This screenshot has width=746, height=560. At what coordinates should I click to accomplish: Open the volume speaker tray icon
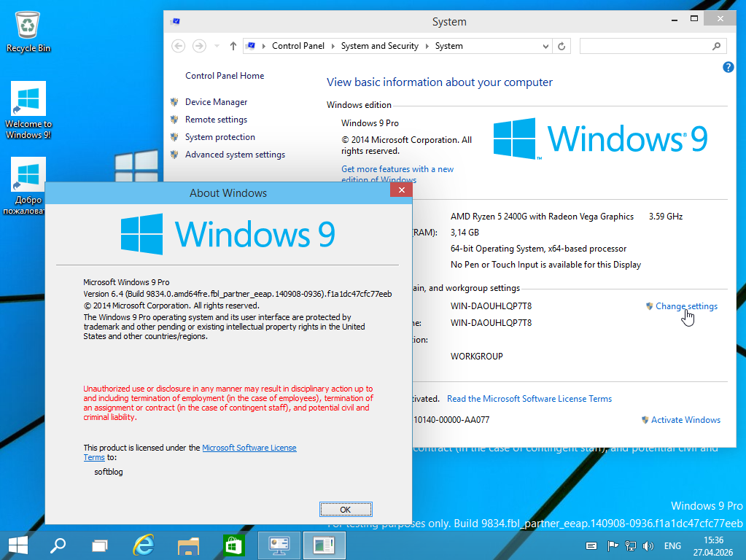coord(648,545)
